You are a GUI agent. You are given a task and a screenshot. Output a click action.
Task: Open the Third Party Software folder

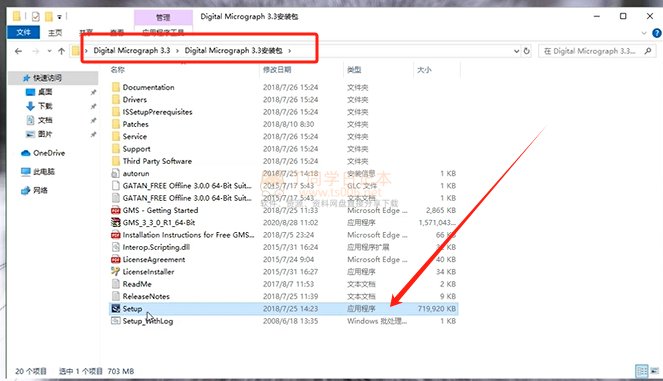pyautogui.click(x=157, y=161)
